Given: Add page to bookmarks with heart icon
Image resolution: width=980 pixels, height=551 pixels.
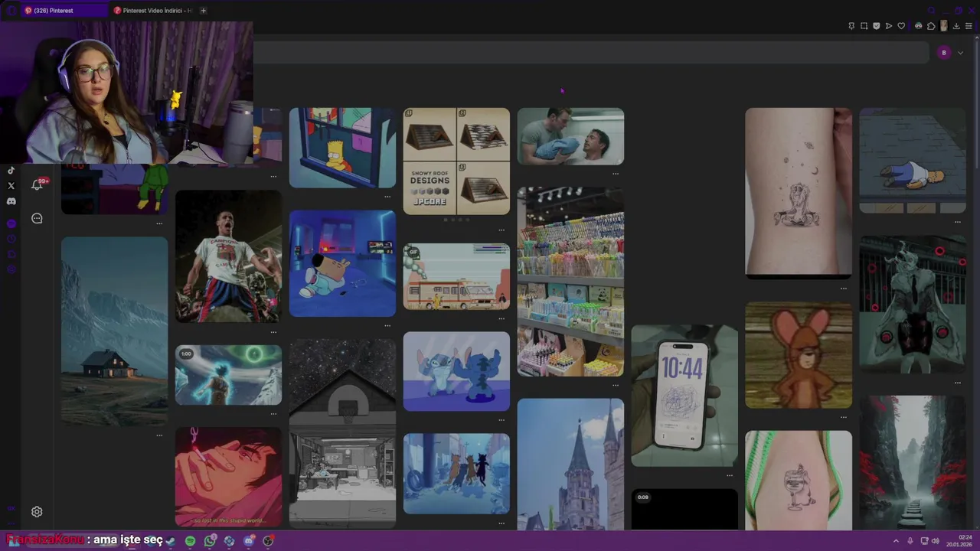Looking at the screenshot, I should click(x=901, y=26).
